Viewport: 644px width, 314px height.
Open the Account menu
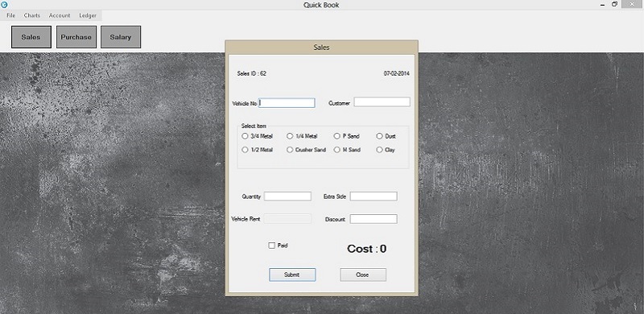60,15
